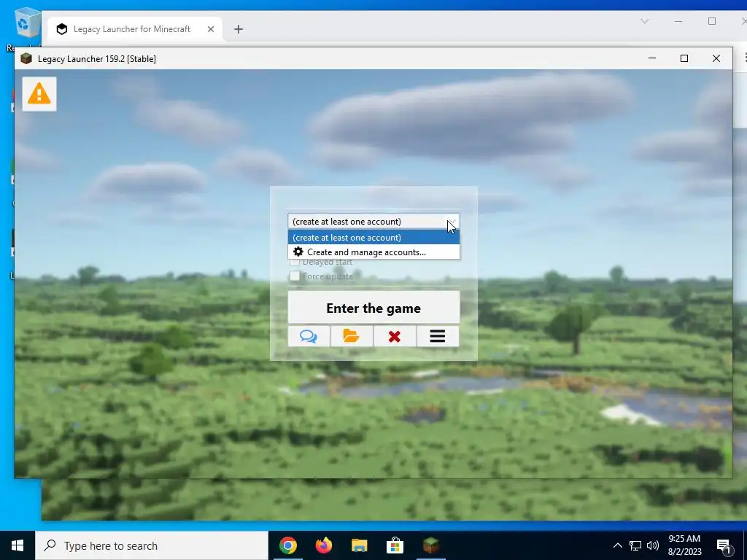Screen dimensions: 747x560
Task: Show hidden system tray icons
Action: [x=617, y=545]
